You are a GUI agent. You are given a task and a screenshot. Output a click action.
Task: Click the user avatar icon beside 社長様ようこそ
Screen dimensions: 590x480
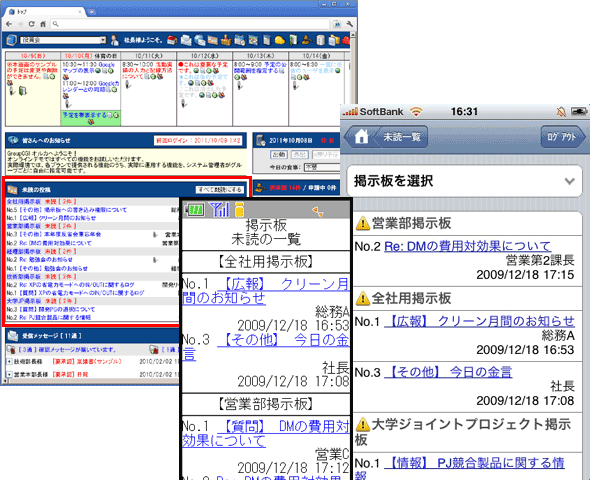(114, 40)
